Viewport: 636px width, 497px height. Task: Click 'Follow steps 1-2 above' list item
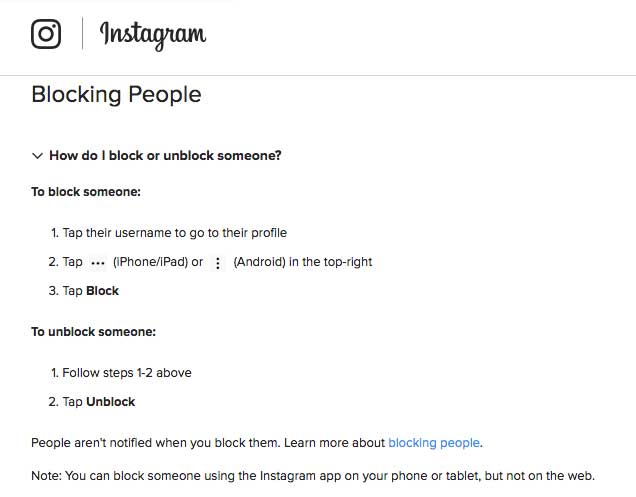coord(127,372)
